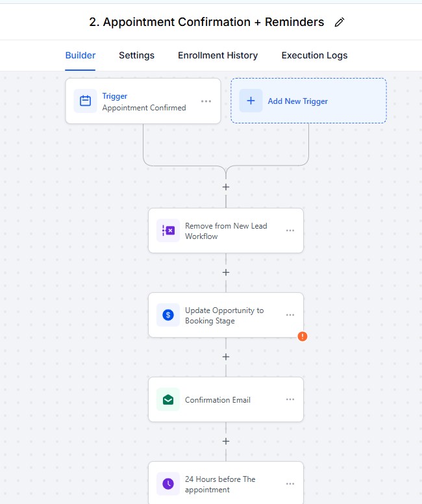Click the Remove from New Lead Workflow icon
The width and height of the screenshot is (422, 504).
(168, 231)
